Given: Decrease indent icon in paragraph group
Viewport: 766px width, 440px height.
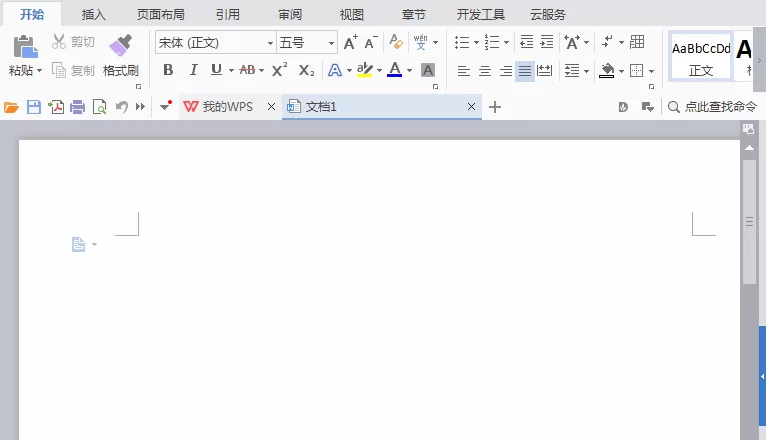Looking at the screenshot, I should (526, 42).
